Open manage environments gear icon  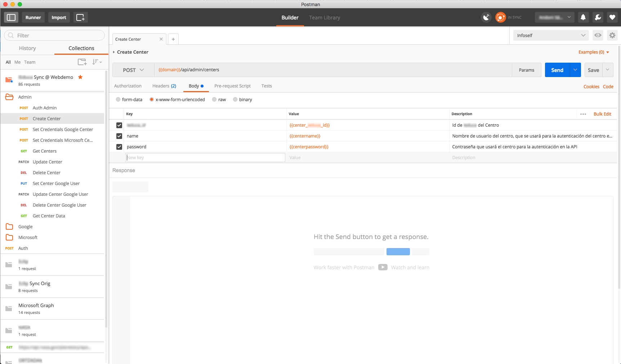tap(612, 35)
